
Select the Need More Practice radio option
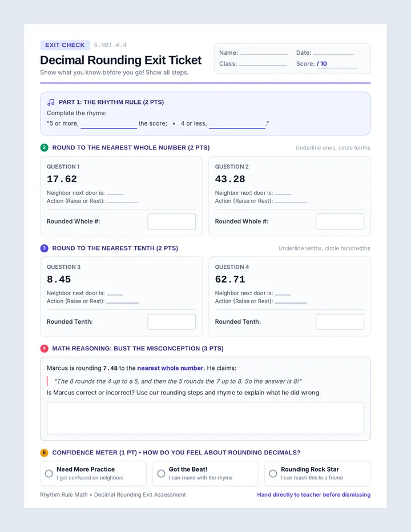[49, 473]
